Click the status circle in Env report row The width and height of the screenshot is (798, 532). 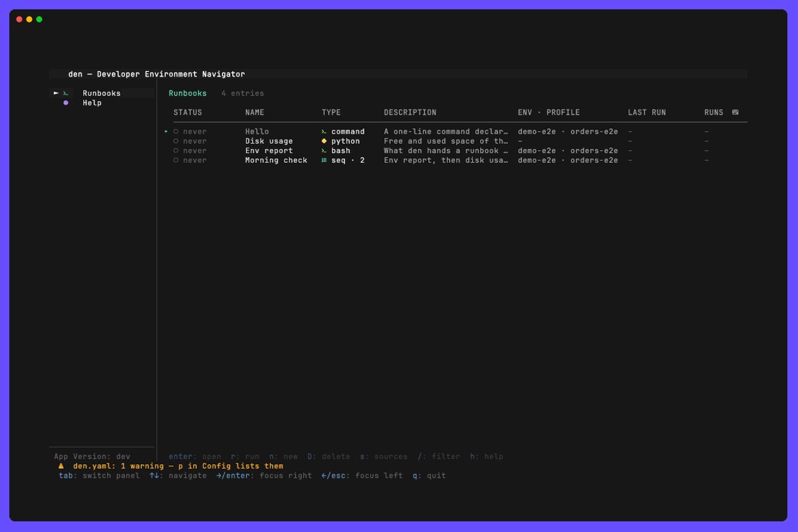tap(176, 151)
